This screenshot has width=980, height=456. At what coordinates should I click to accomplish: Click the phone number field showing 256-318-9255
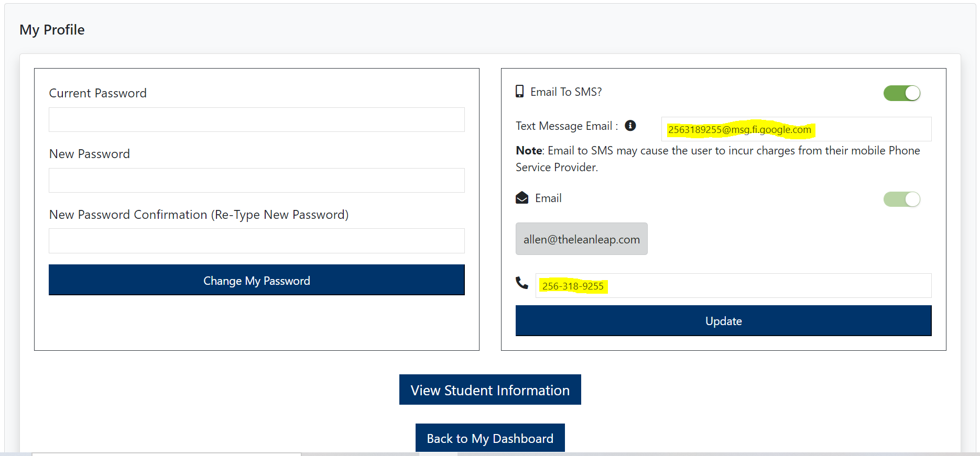733,286
